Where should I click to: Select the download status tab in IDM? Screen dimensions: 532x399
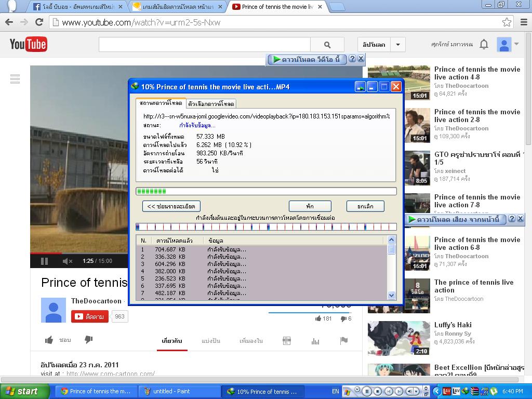[x=161, y=103]
